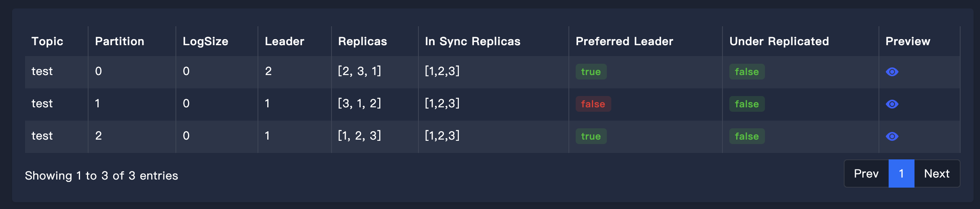Click the Topic column header

tap(47, 41)
